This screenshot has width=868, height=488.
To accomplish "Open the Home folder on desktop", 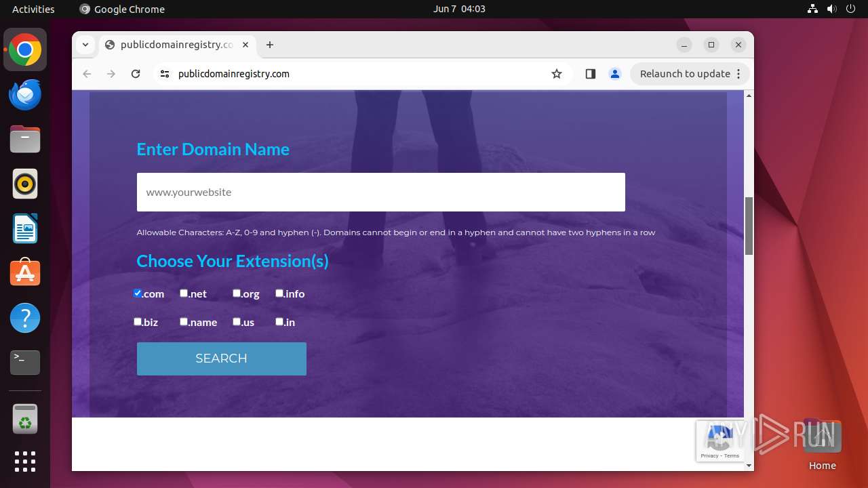I will (822, 445).
